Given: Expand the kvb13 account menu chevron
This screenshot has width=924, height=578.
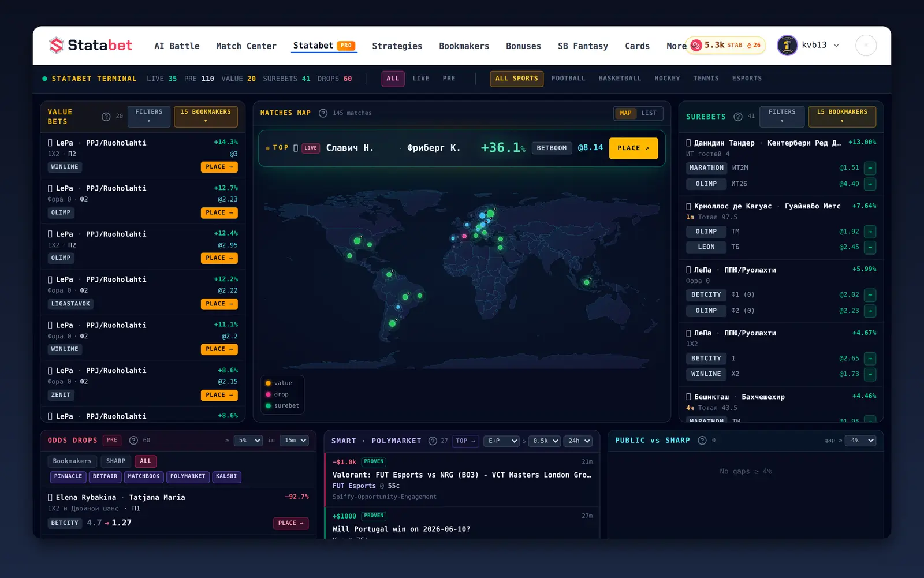Looking at the screenshot, I should click(836, 45).
